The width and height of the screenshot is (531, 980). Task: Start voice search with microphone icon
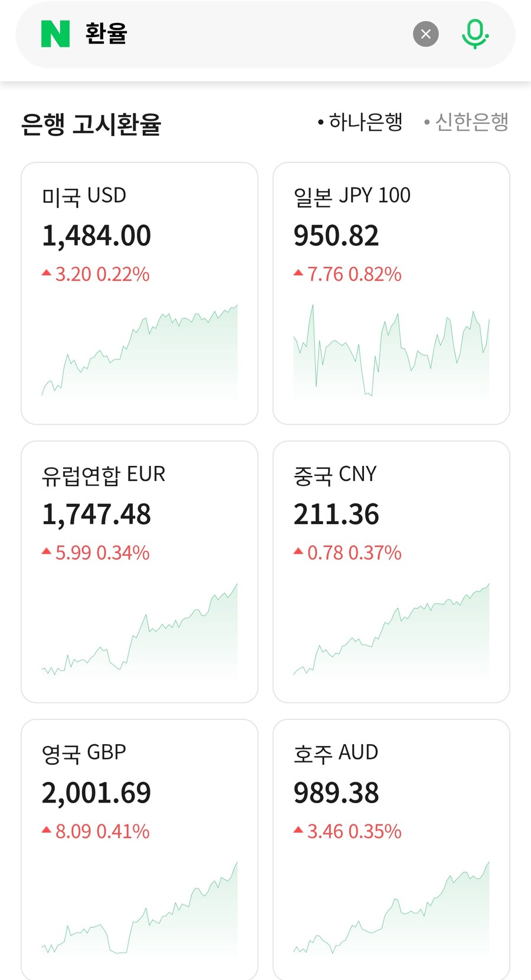pyautogui.click(x=474, y=34)
